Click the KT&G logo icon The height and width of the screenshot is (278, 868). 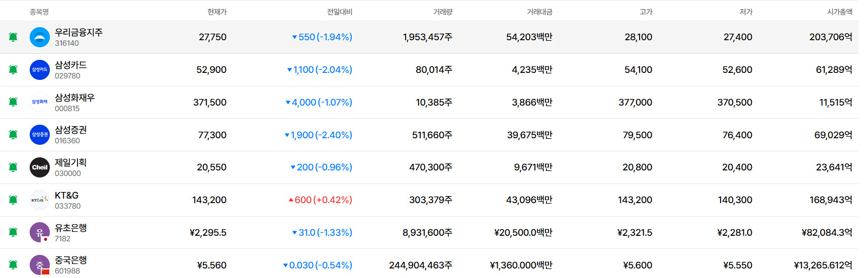[x=40, y=200]
